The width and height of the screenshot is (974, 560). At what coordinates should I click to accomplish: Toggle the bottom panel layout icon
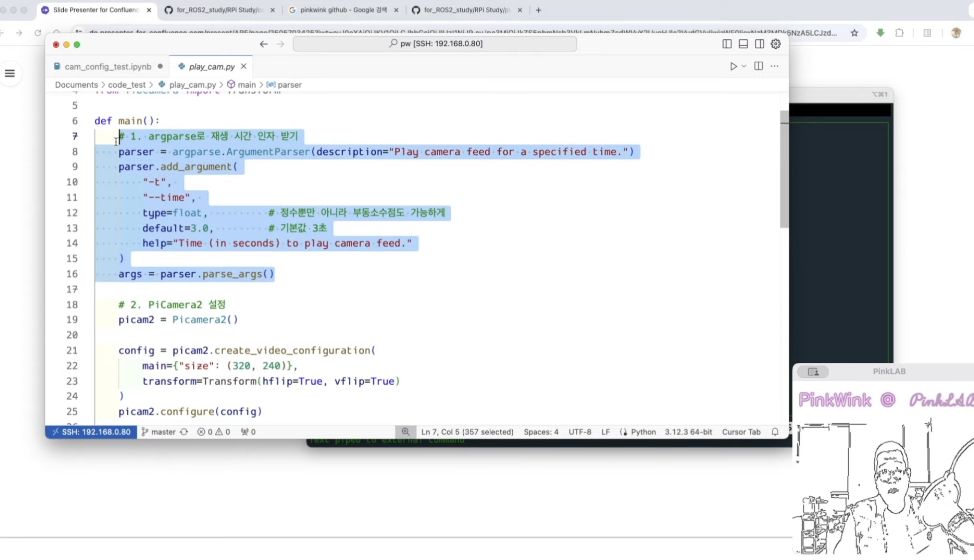[743, 44]
